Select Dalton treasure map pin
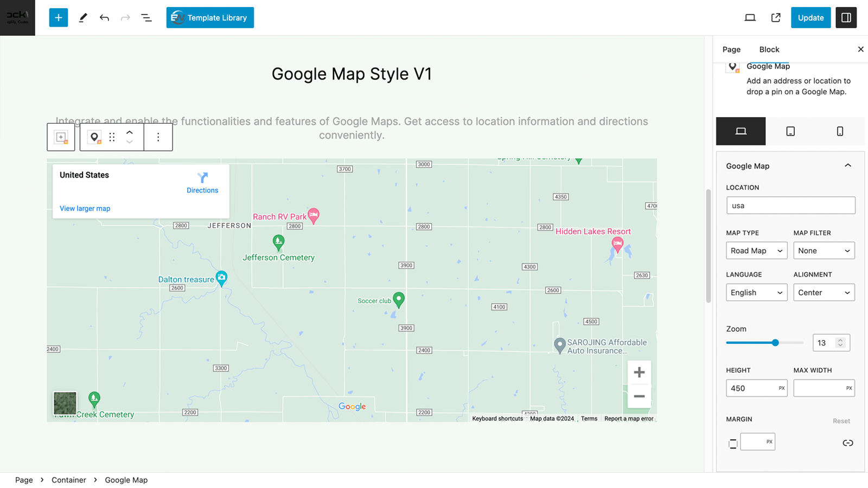Viewport: 868px width, 488px height. pyautogui.click(x=221, y=278)
